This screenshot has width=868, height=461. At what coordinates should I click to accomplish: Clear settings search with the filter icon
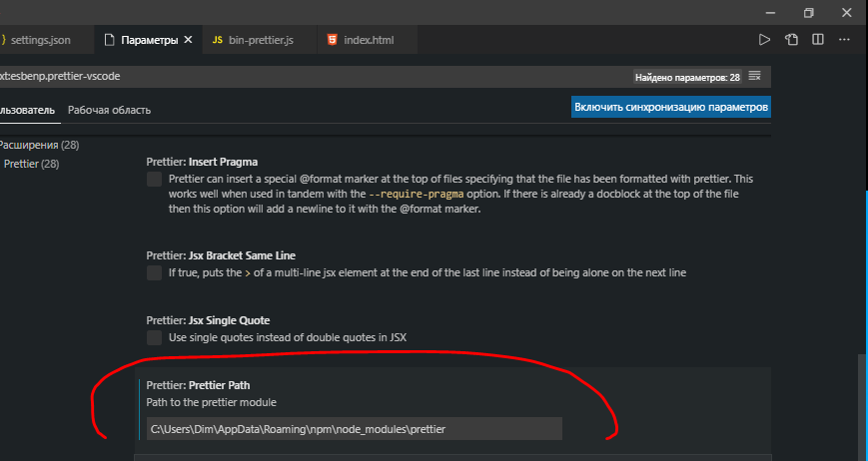click(754, 76)
